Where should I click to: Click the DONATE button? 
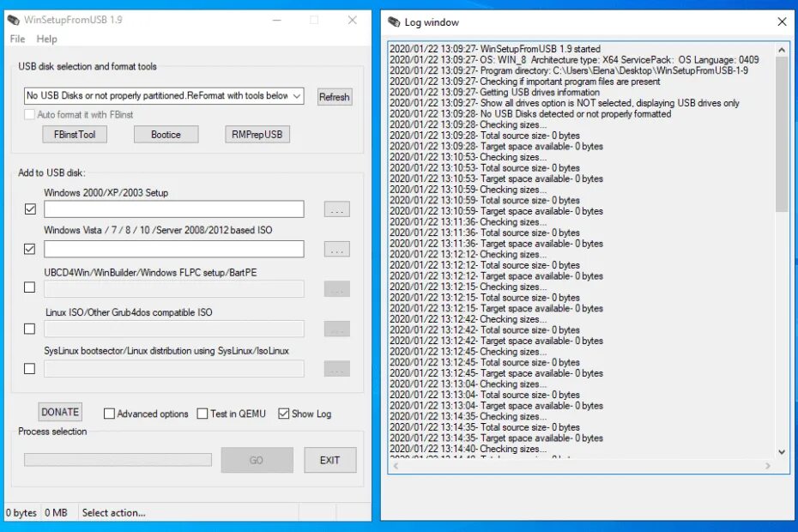click(x=60, y=412)
